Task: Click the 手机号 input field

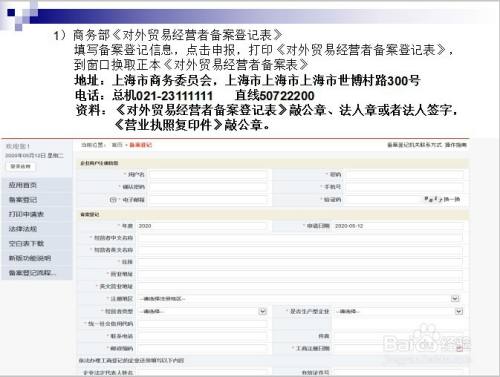Action: click(405, 187)
